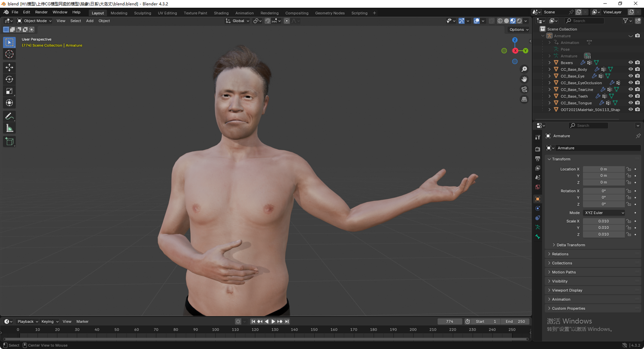Open the Output properties tab
This screenshot has height=349, width=644.
click(538, 158)
